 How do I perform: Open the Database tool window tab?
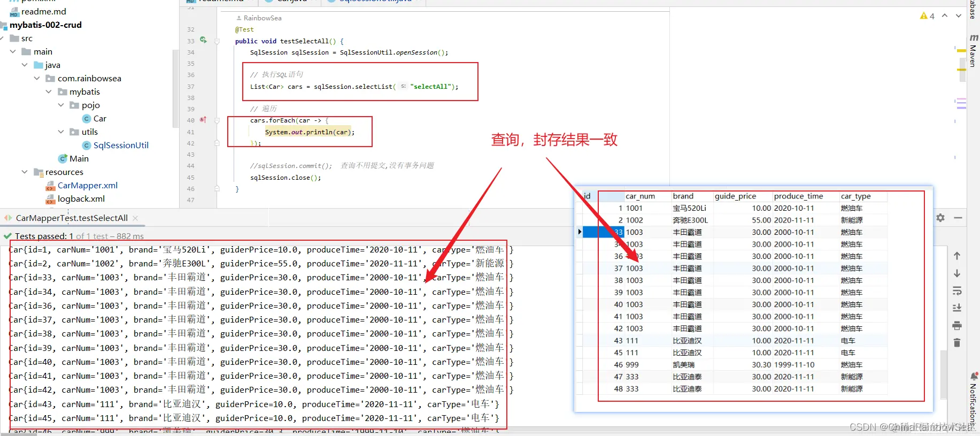point(974,9)
